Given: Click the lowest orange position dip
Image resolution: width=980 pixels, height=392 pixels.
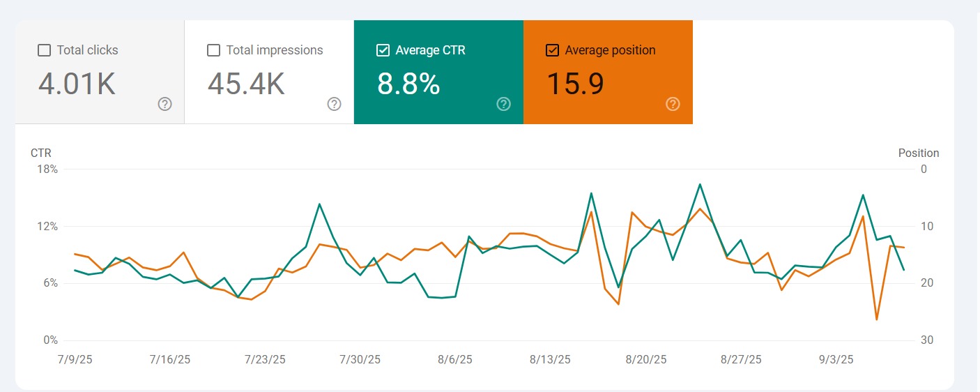Looking at the screenshot, I should click(876, 319).
